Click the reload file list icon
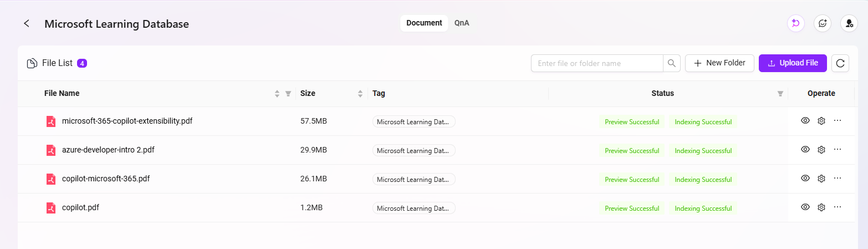This screenshot has height=249, width=868. pyautogui.click(x=840, y=63)
